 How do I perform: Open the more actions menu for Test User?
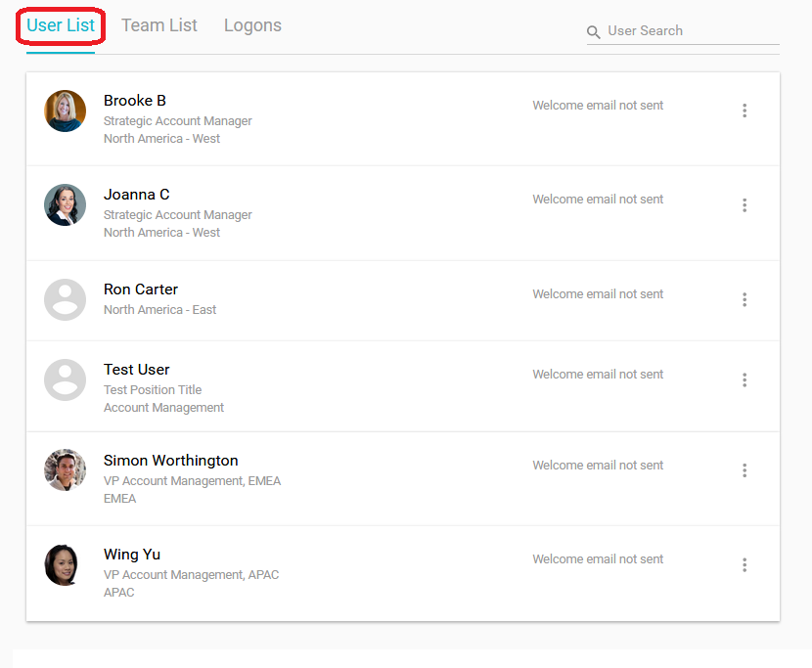pyautogui.click(x=744, y=380)
